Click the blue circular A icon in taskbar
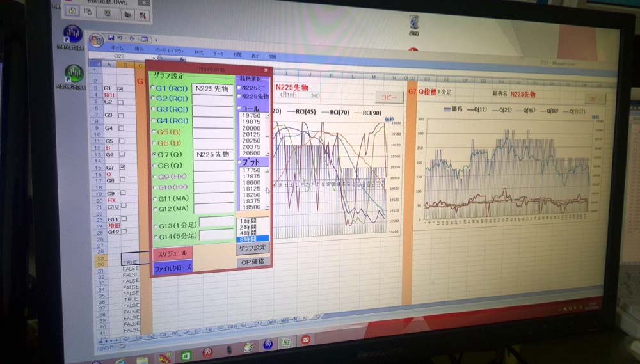Image resolution: width=640 pixels, height=364 pixels. [x=268, y=345]
